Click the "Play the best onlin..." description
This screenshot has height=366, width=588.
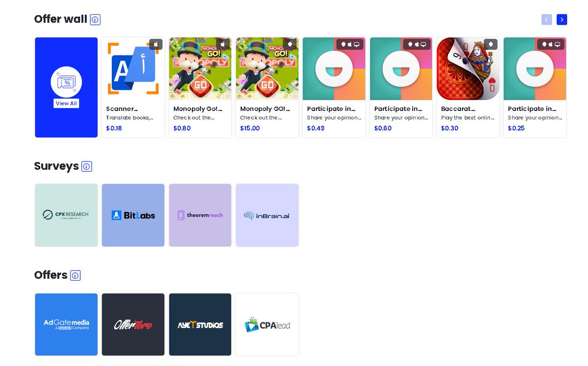pyautogui.click(x=468, y=118)
